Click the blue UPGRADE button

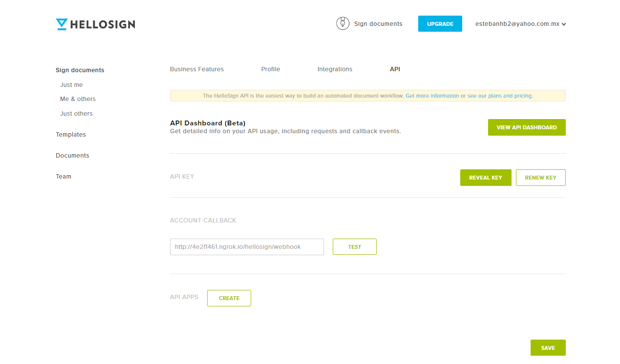(440, 24)
